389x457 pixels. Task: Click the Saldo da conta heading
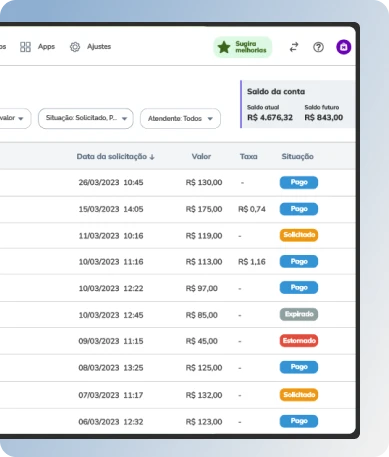[276, 91]
